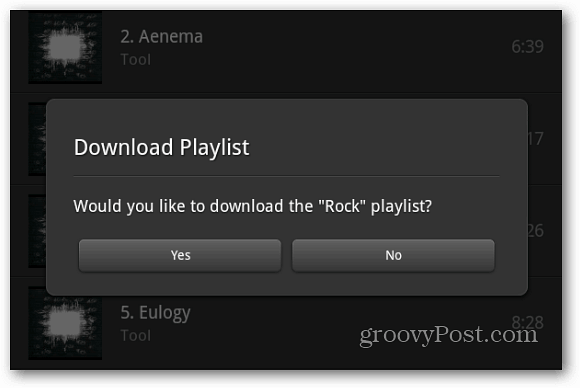Screen dimensions: 580x388
Task: Click the groovyPost.com watermark
Action: (x=448, y=335)
